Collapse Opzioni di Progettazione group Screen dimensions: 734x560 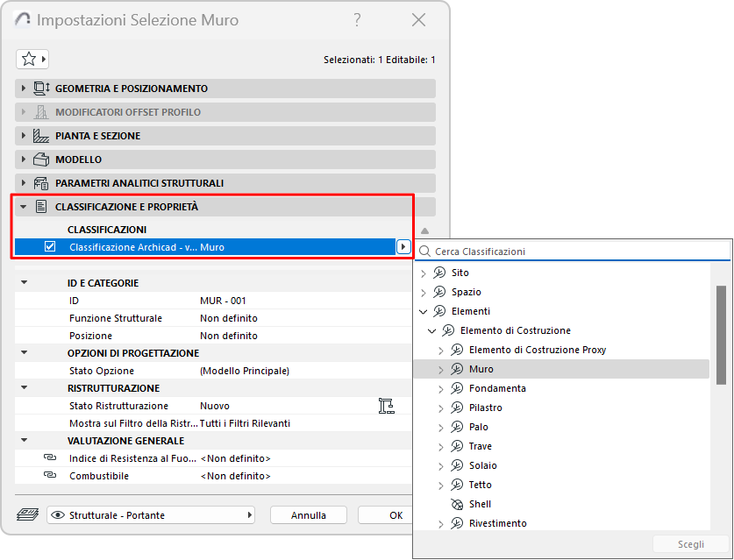[25, 353]
